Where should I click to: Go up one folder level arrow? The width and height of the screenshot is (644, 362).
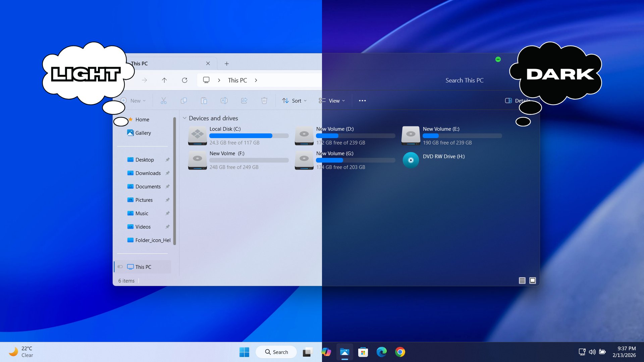click(x=164, y=80)
